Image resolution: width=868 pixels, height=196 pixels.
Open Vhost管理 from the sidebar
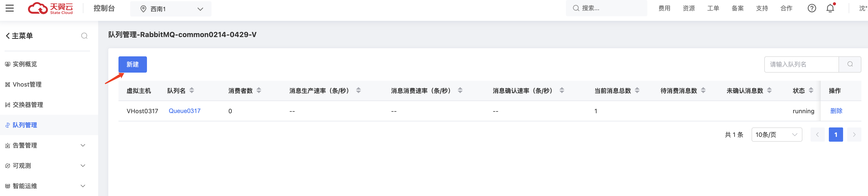pyautogui.click(x=27, y=84)
